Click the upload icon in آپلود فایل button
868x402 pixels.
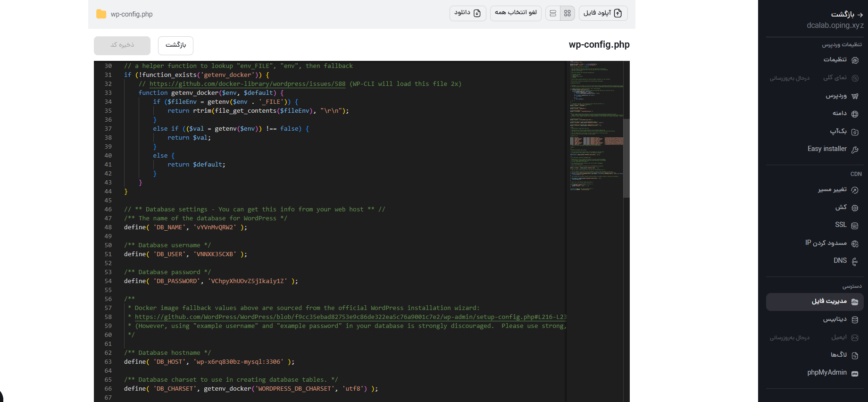[x=618, y=13]
